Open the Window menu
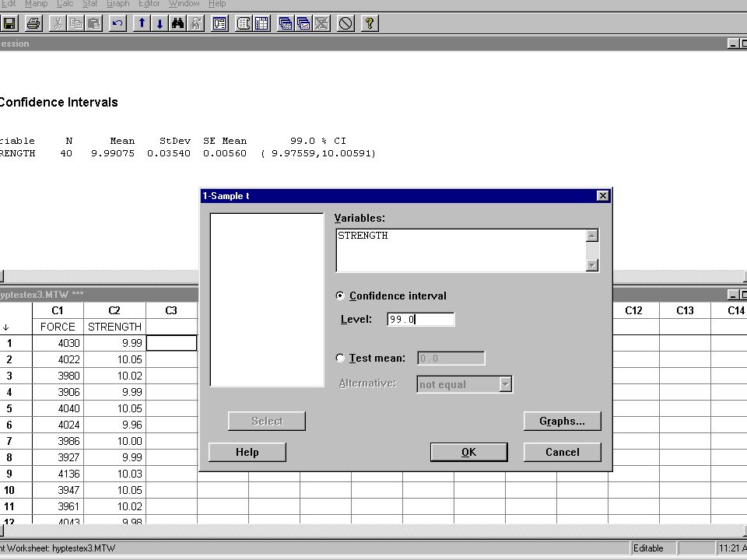This screenshot has width=747, height=560. tap(184, 4)
